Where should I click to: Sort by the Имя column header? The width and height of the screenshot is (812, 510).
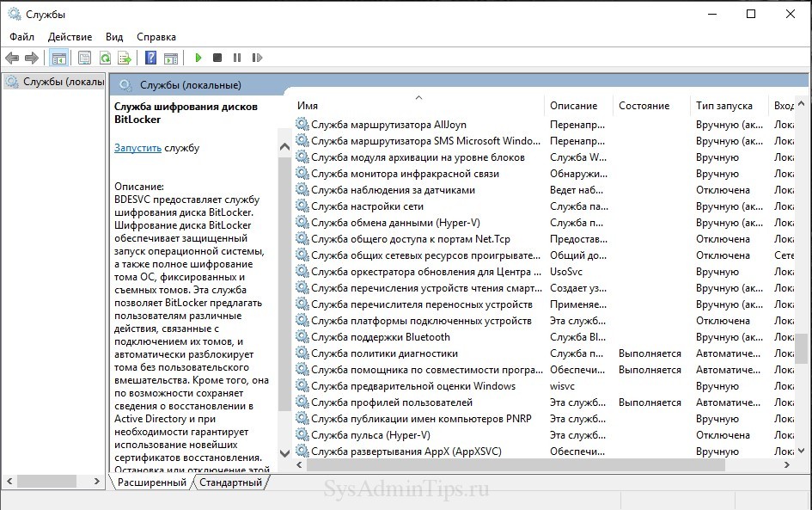(x=418, y=105)
